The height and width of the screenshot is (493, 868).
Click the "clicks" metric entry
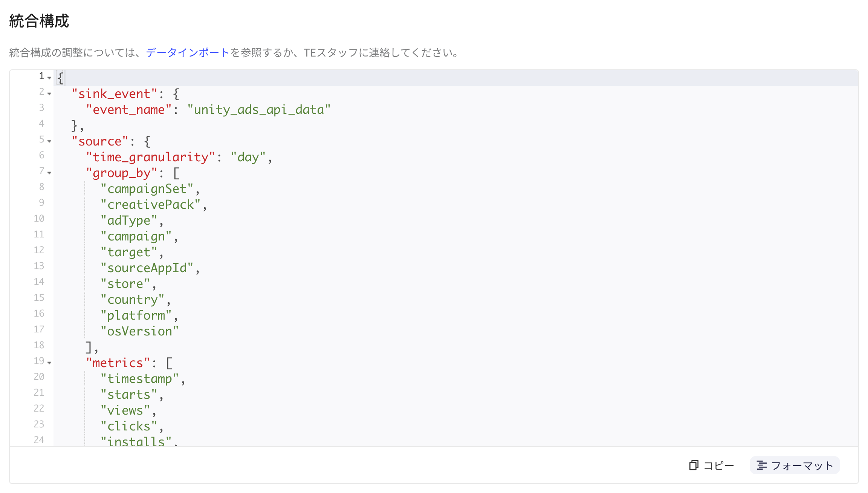click(x=129, y=426)
